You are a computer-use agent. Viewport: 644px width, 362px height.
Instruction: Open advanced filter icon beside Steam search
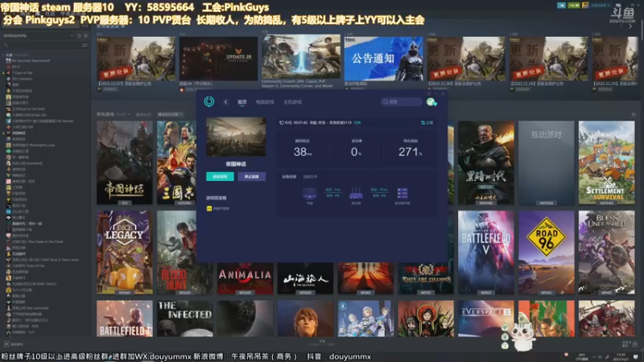tap(85, 45)
